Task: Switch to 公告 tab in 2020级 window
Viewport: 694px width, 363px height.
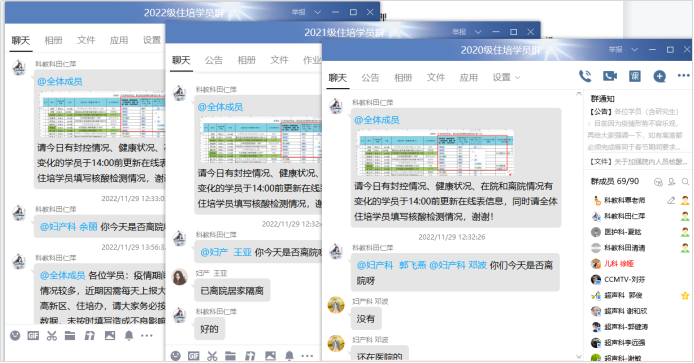Action: tap(370, 77)
